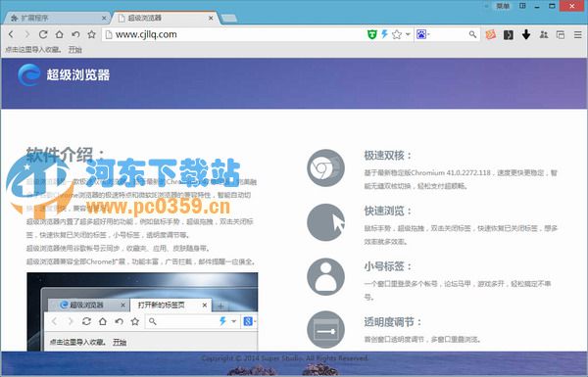Restore closed tab with undo arrow icon
588x377 pixels.
click(x=75, y=34)
